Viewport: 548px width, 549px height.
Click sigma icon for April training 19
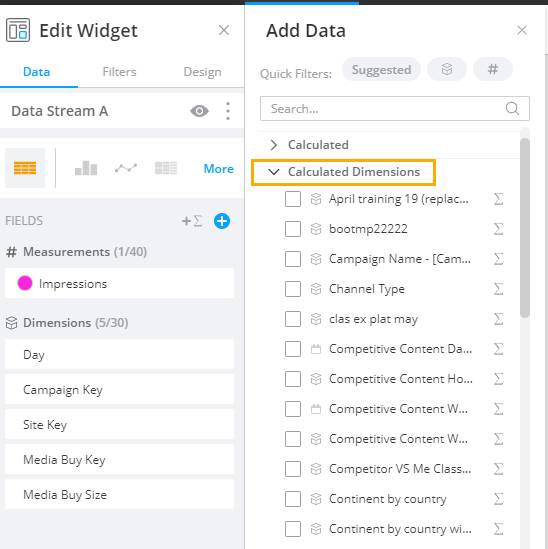tap(498, 199)
